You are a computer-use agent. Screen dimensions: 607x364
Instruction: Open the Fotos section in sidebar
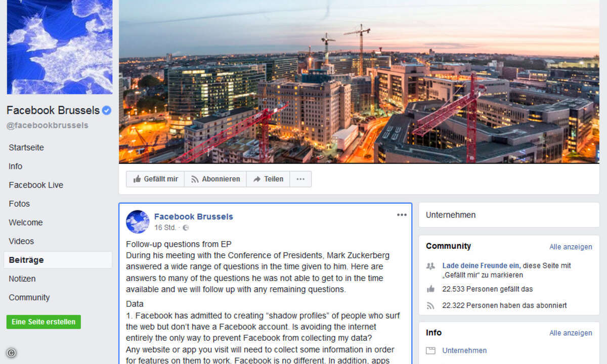[19, 204]
